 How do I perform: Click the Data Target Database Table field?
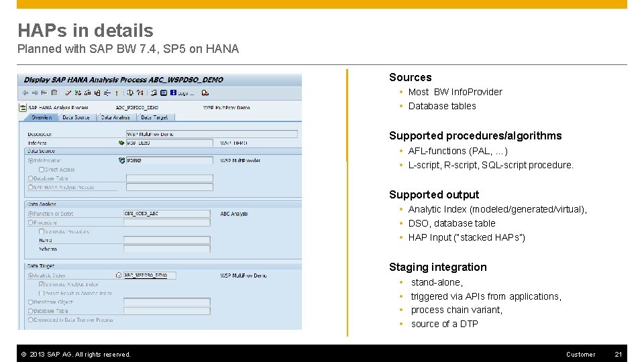point(167,311)
